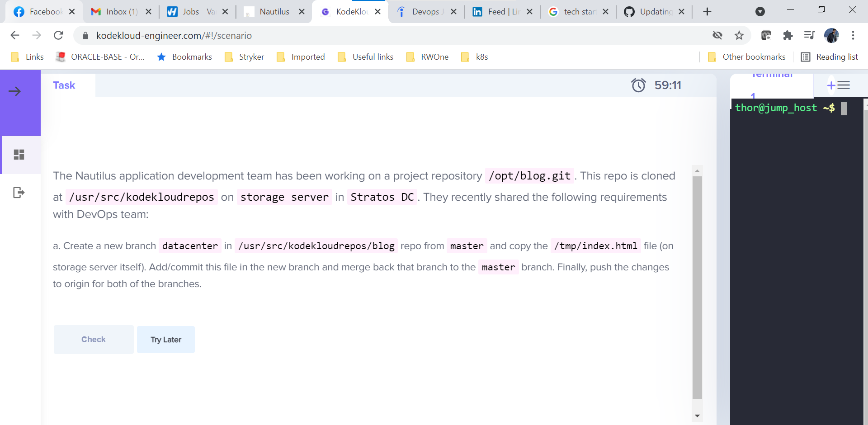Open the dashboard grid icon in sidebar
The image size is (868, 425).
pos(19,155)
